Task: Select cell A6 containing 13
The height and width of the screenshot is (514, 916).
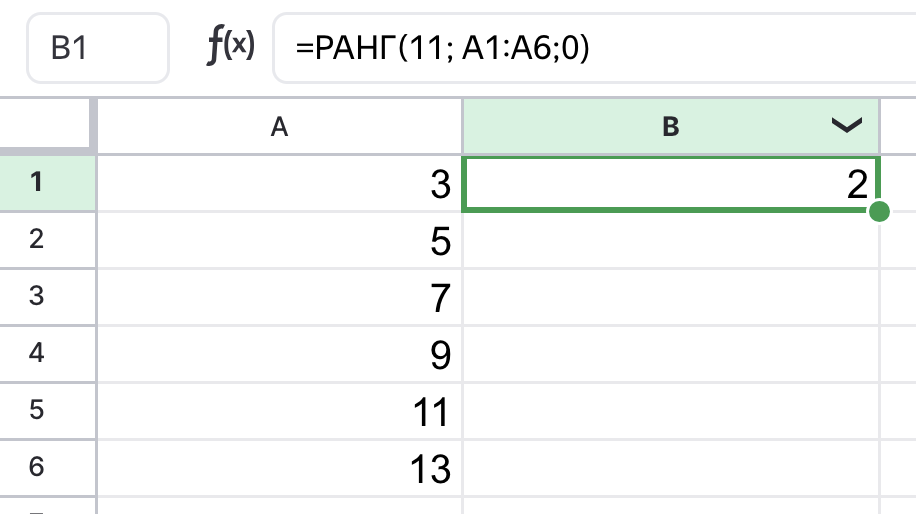Action: pos(280,468)
